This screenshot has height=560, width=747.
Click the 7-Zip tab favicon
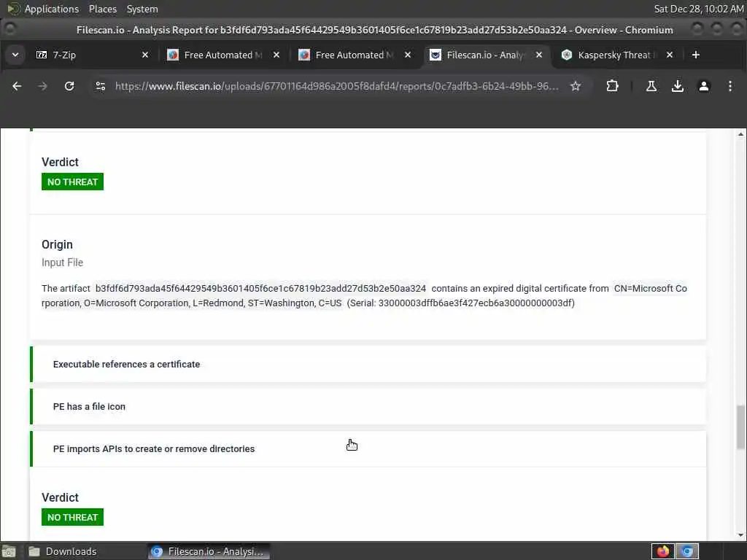tap(42, 55)
